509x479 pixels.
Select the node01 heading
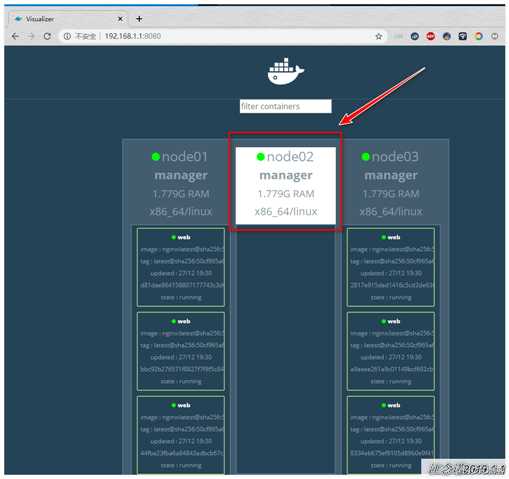coord(185,157)
